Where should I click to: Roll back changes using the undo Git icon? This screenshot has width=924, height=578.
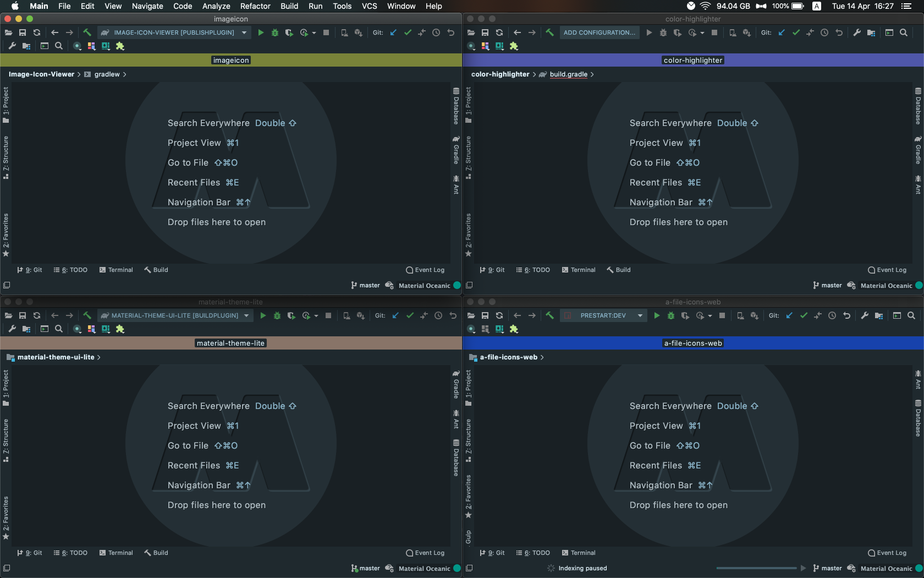[450, 32]
